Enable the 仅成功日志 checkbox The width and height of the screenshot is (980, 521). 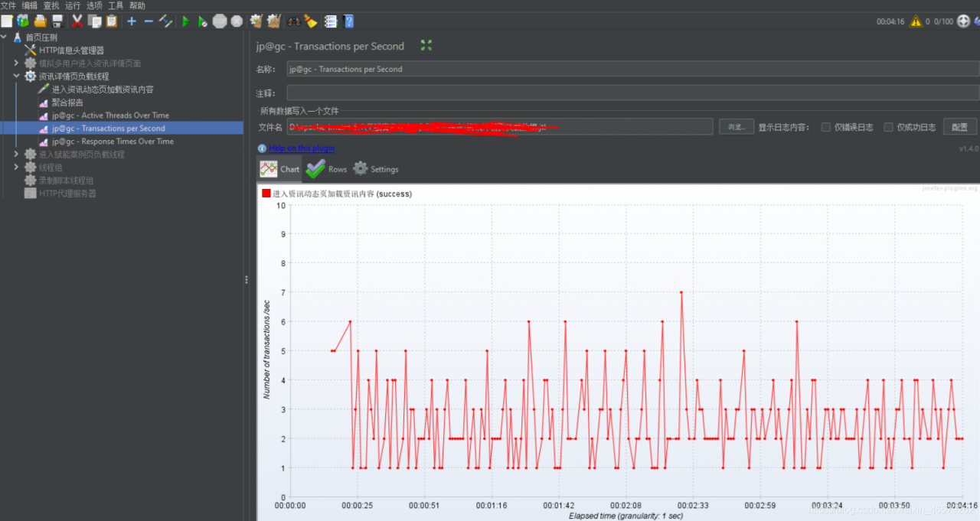tap(889, 127)
